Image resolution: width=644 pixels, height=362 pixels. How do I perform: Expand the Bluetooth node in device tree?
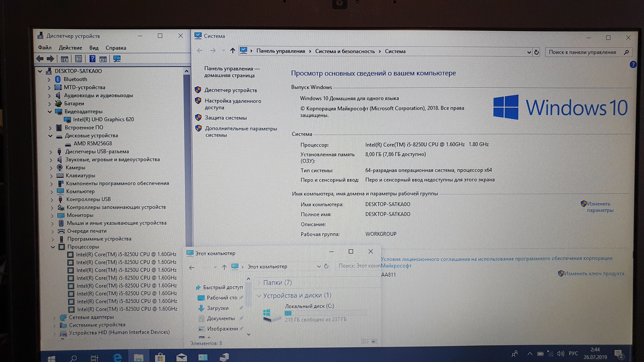tap(49, 80)
